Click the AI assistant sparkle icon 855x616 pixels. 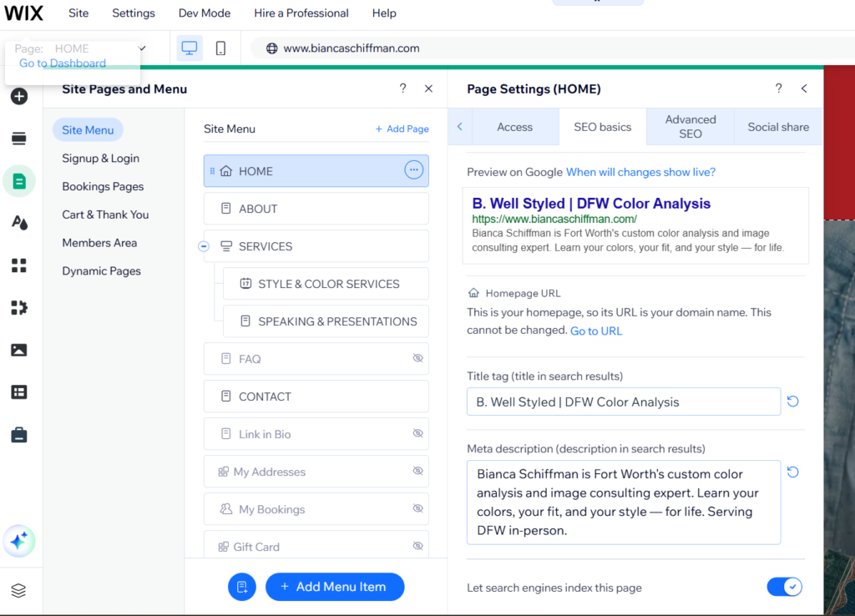[x=18, y=541]
